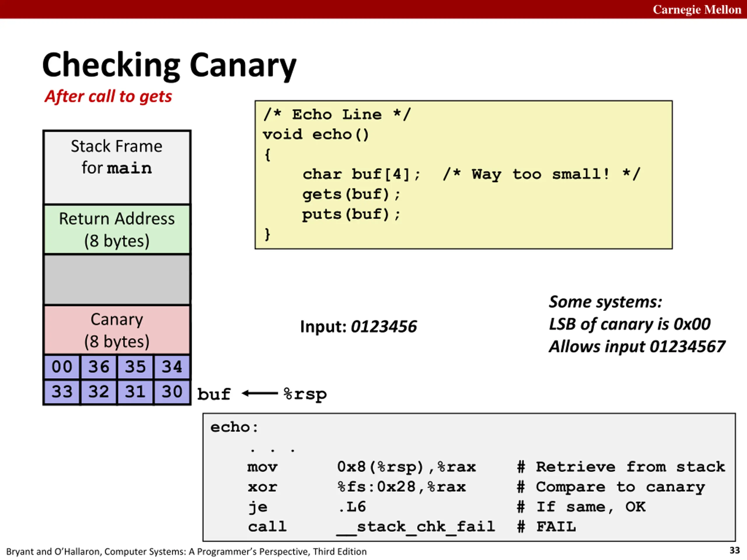Click the Checking Canary slide title
The image size is (747, 560).
point(169,66)
